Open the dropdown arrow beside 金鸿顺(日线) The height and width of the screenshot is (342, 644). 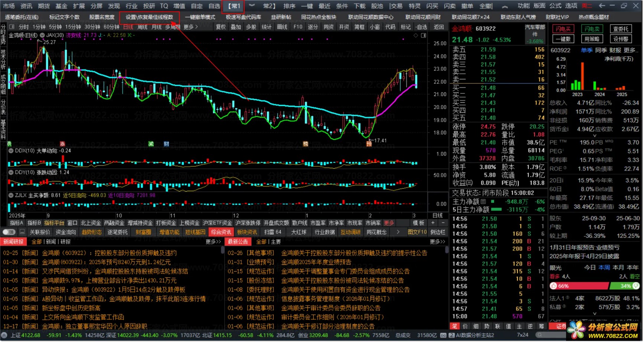click(x=42, y=35)
